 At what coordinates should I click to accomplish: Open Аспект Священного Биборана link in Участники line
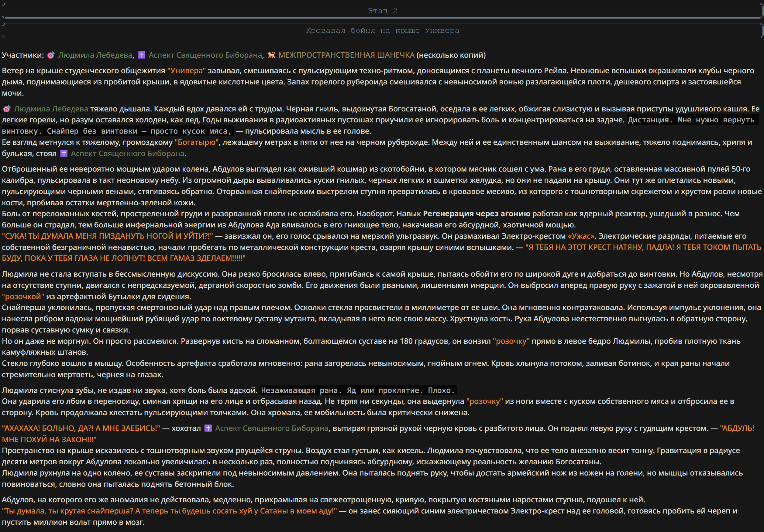(205, 55)
